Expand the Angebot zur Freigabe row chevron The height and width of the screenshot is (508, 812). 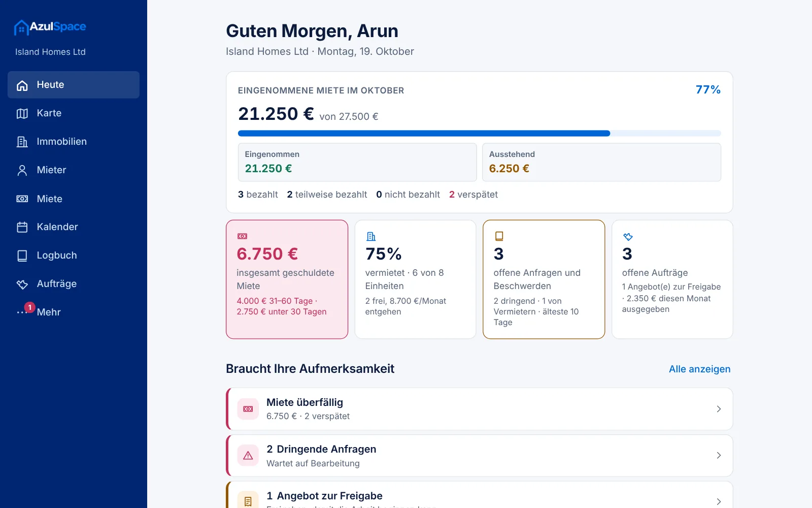719,501
